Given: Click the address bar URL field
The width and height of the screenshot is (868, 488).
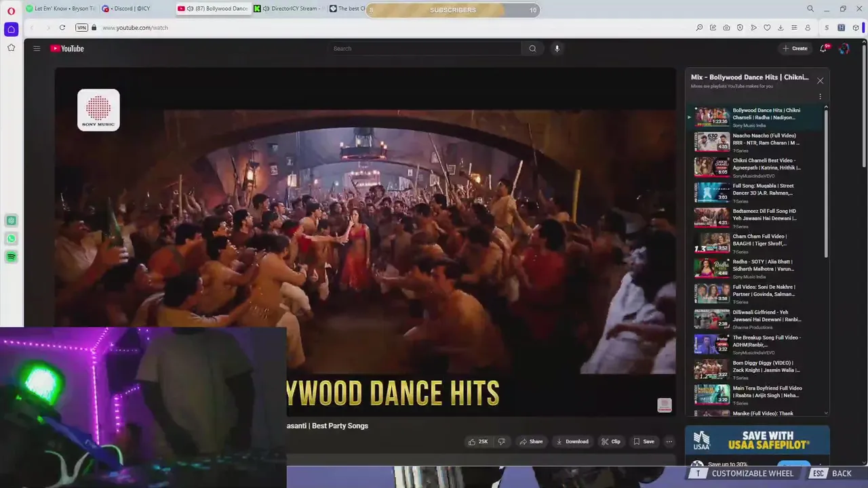Looking at the screenshot, I should click(x=393, y=28).
